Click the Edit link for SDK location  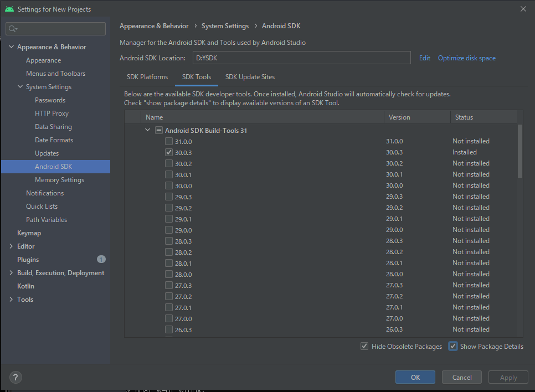pos(425,58)
